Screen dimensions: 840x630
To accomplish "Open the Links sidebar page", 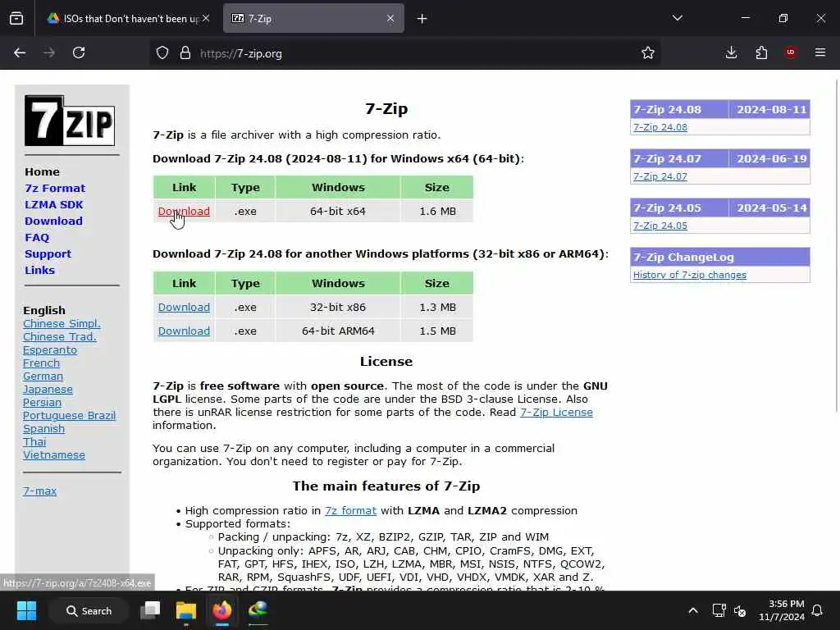I will [x=39, y=270].
